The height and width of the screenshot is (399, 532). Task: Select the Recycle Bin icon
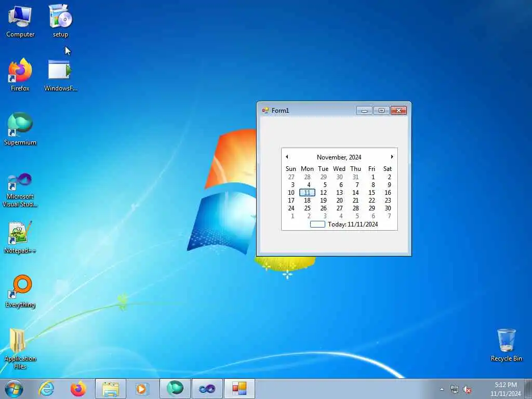[506, 345]
